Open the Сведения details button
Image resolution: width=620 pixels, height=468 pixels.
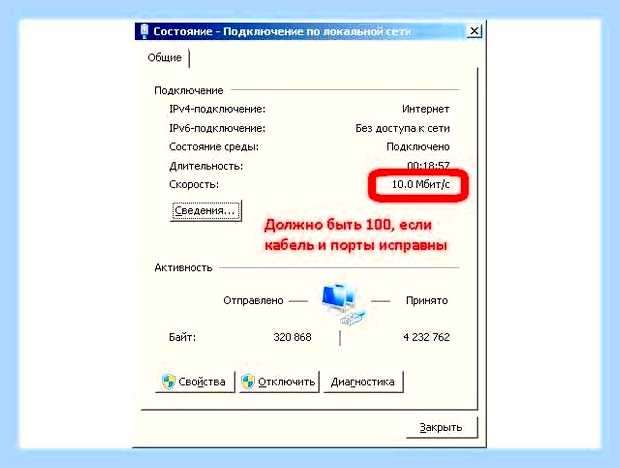click(206, 211)
